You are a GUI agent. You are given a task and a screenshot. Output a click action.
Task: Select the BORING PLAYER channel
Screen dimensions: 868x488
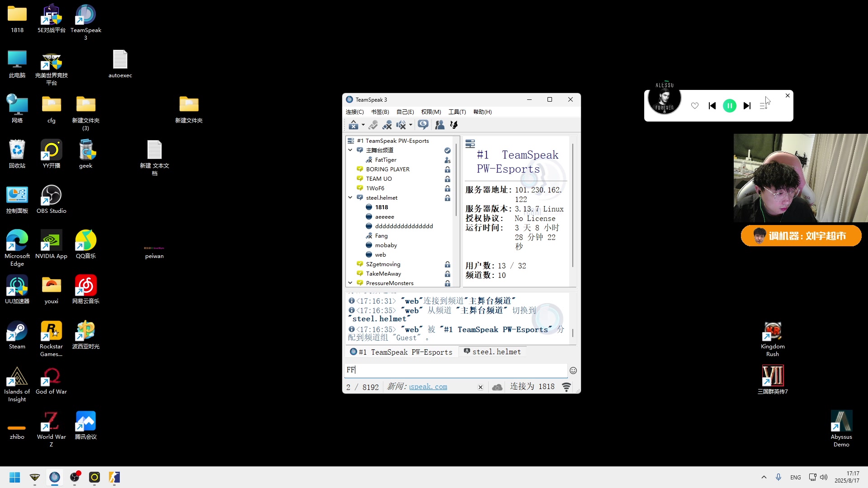pos(388,169)
